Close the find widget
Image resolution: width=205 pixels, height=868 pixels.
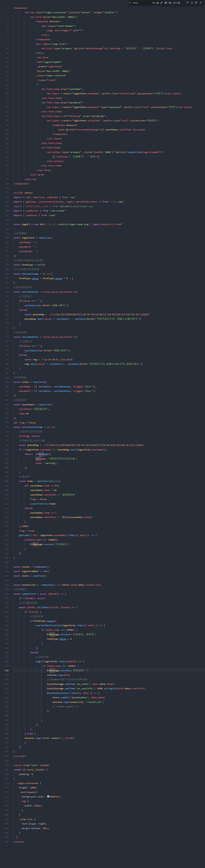(x=201, y=3)
